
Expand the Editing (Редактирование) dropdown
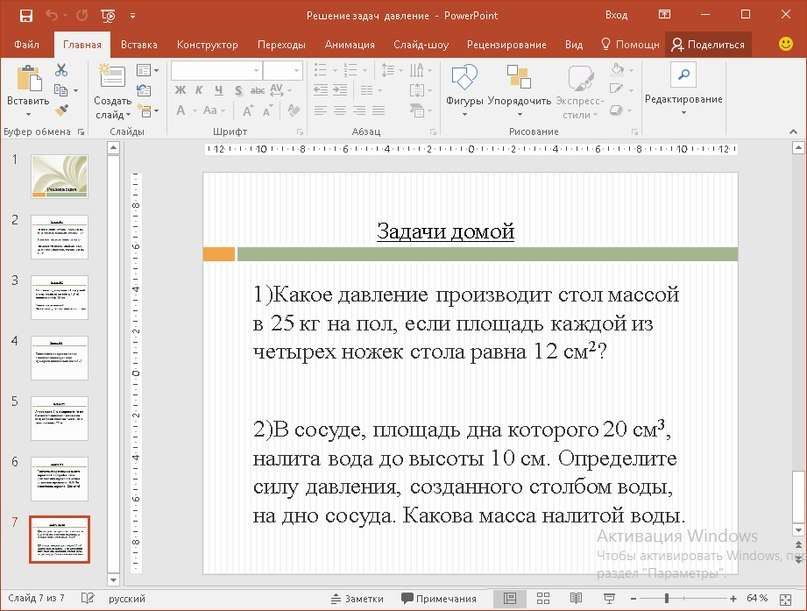683,100
